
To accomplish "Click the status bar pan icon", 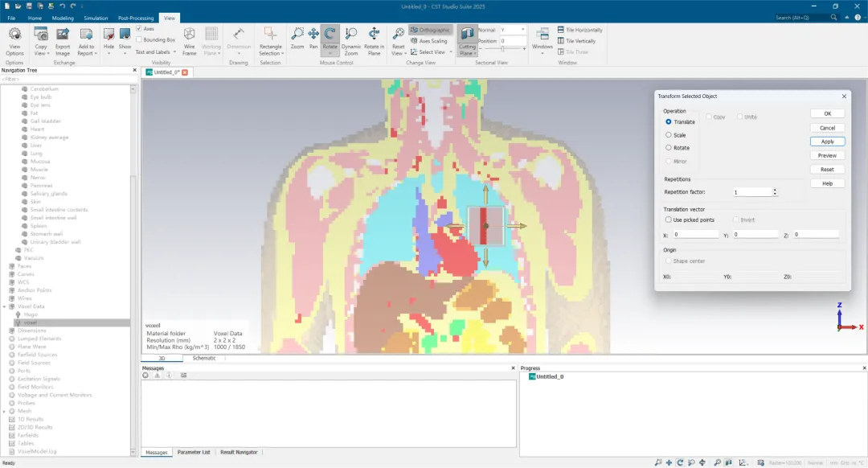I will (669, 462).
